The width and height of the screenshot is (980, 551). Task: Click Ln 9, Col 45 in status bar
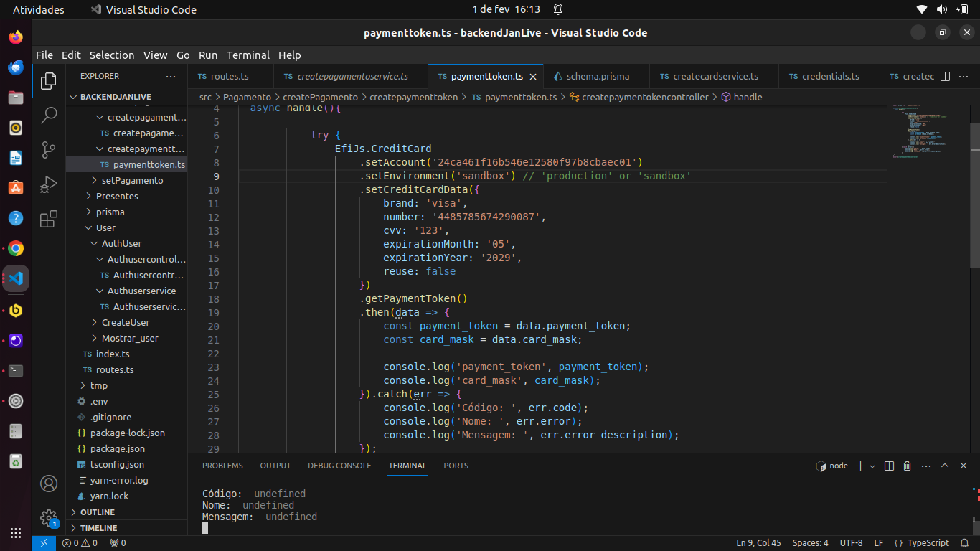[758, 543]
